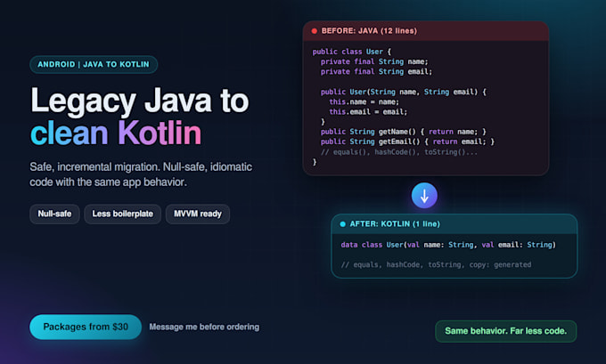Click the private final String email; line

376,72
